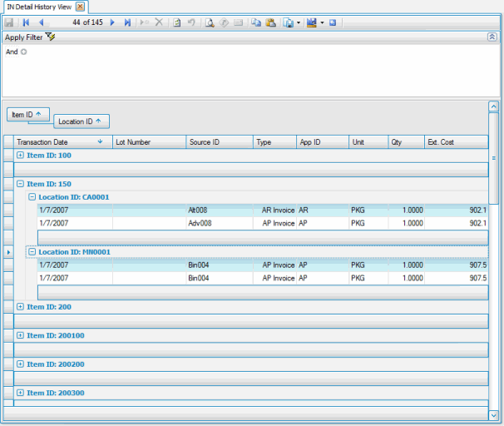This screenshot has height=426, width=504.
Task: Click the Location ID grouping button
Action: (81, 121)
